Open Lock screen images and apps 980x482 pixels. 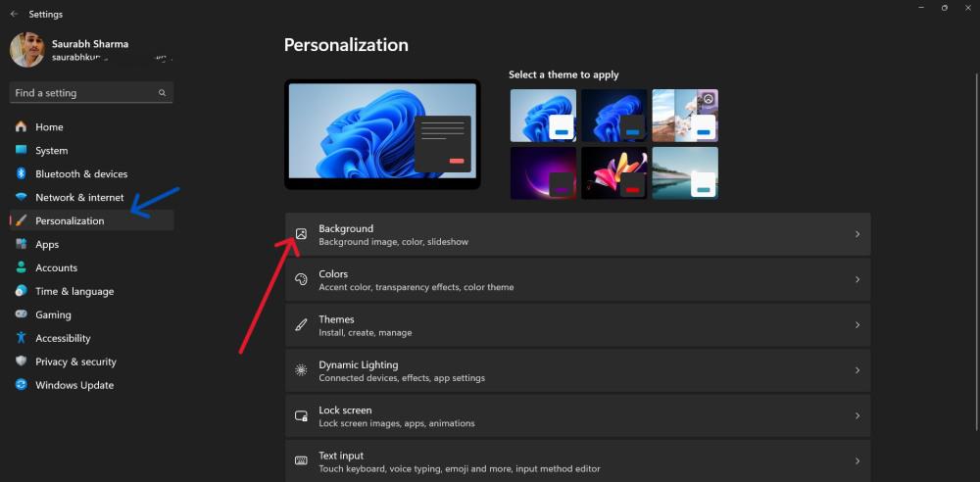tap(577, 415)
